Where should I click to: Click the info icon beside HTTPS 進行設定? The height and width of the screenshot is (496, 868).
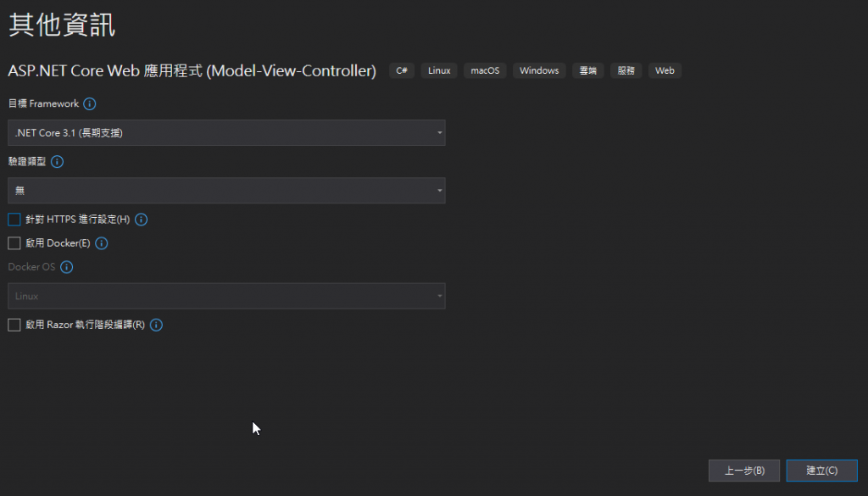(142, 220)
